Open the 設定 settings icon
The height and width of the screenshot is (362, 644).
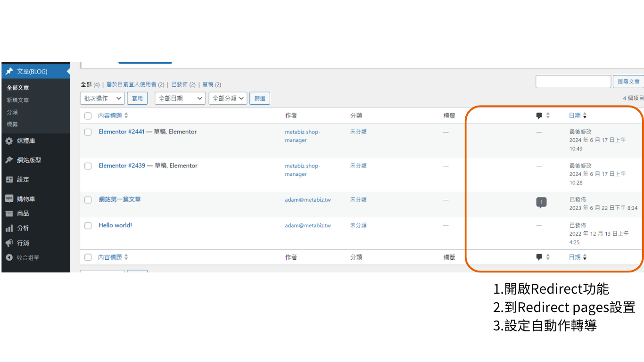point(9,180)
